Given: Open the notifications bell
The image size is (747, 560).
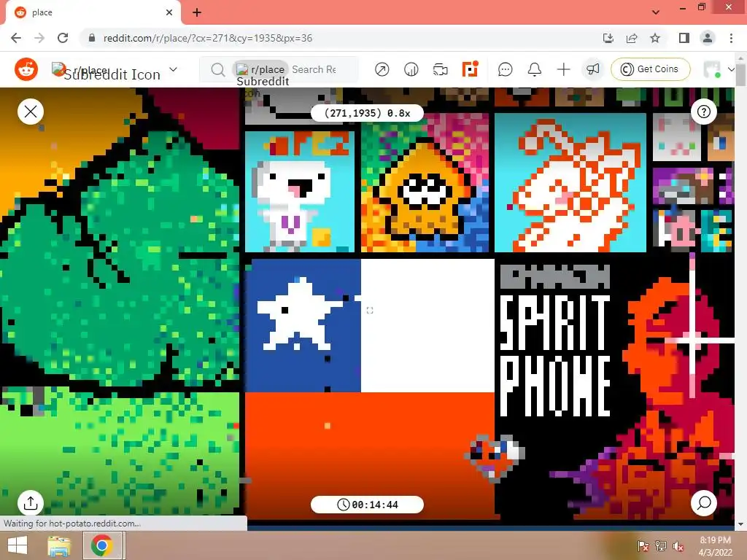Looking at the screenshot, I should pyautogui.click(x=535, y=69).
